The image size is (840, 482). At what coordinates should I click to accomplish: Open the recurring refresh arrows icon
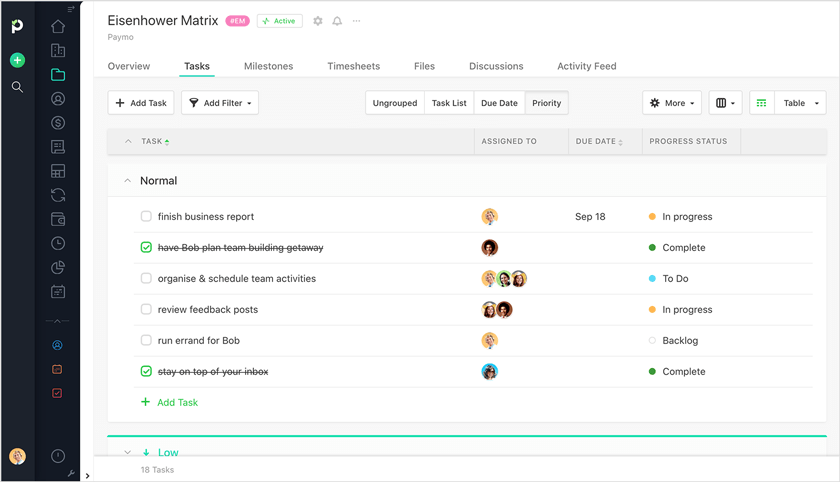coord(58,195)
